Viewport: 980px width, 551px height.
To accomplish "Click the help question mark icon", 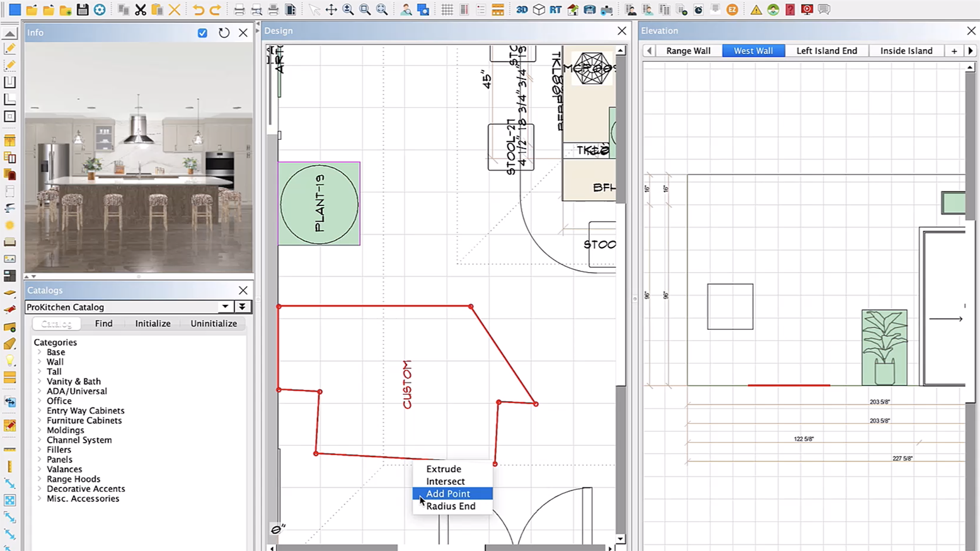I will (x=790, y=9).
